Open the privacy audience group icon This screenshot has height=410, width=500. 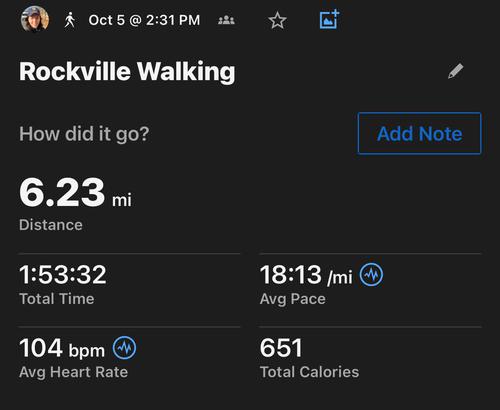pyautogui.click(x=226, y=20)
